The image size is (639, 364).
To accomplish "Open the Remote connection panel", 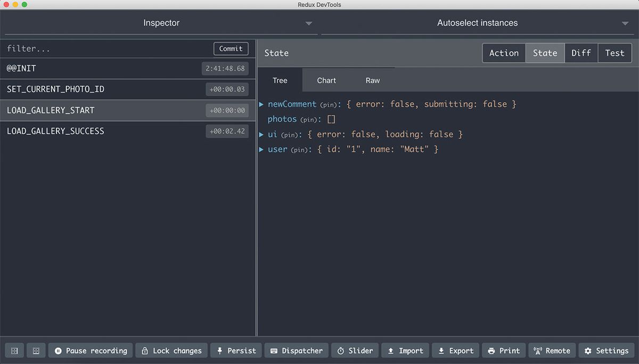I will (552, 350).
